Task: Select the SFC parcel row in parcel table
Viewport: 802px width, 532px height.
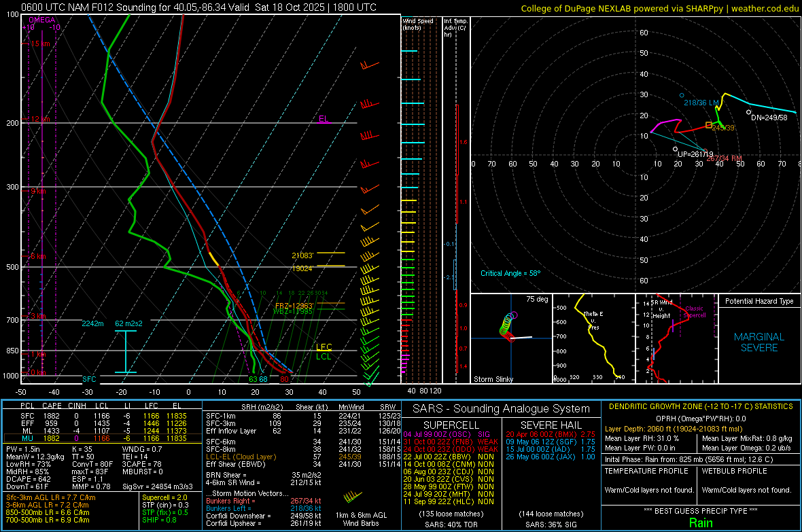Action: 102,416
